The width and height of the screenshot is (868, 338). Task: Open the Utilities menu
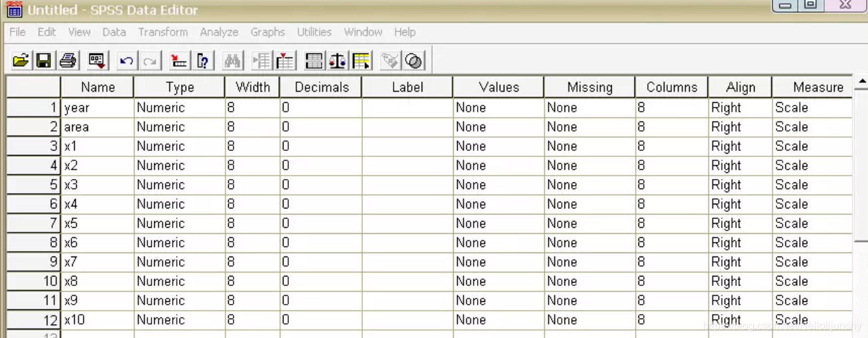[x=314, y=32]
